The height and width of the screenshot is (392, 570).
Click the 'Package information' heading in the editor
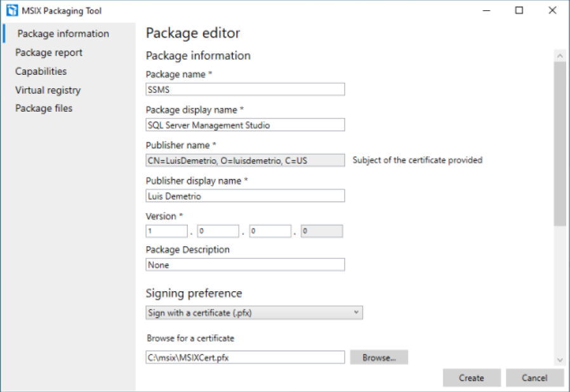tap(198, 56)
